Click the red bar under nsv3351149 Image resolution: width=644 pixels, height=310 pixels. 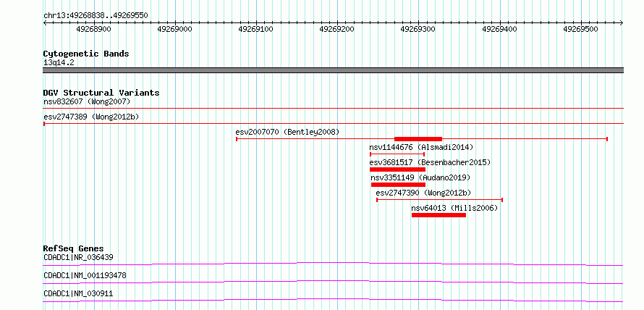coord(398,185)
